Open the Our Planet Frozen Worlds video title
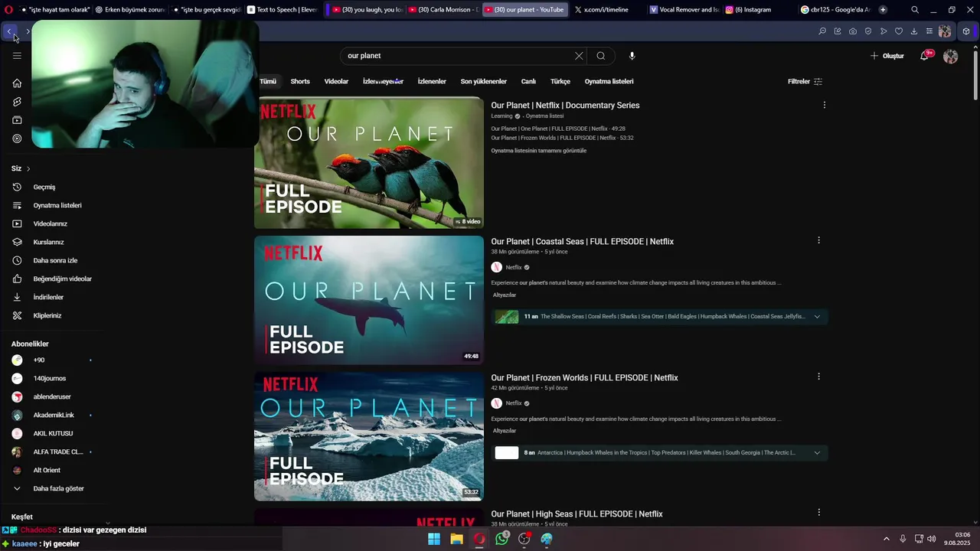This screenshot has width=980, height=551. (x=584, y=377)
